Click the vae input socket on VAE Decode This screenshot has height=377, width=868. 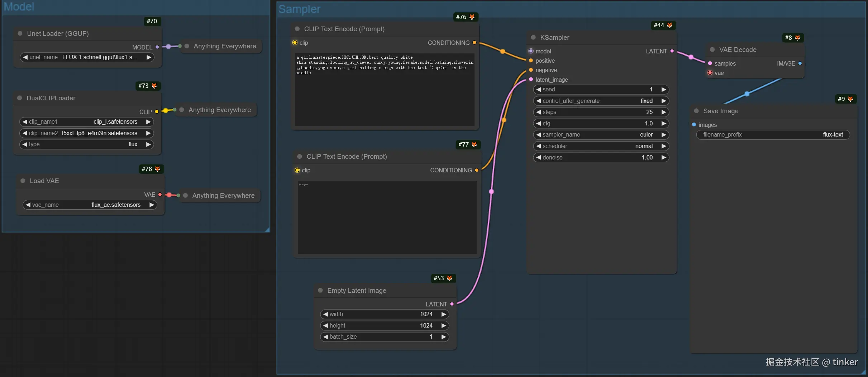(710, 73)
